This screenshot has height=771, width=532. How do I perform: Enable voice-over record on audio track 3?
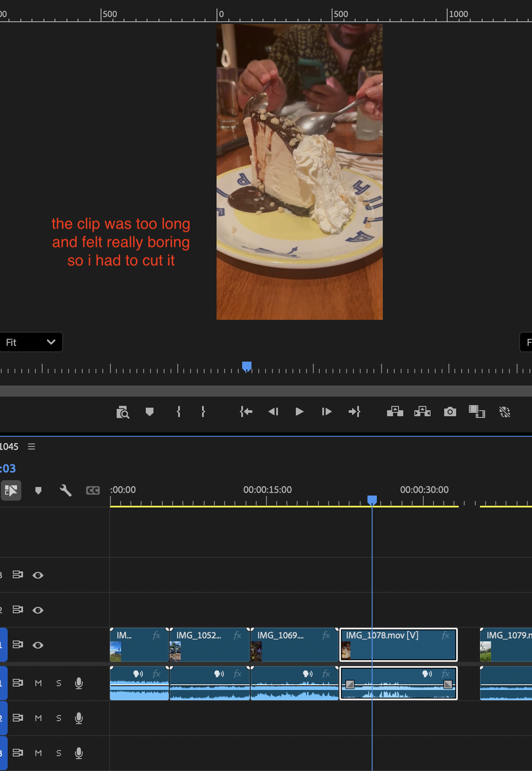pos(79,753)
